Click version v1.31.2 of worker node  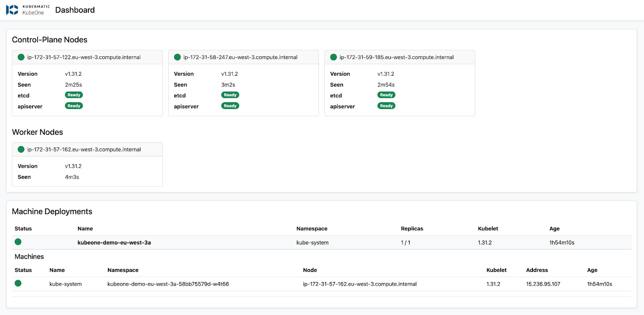[73, 166]
